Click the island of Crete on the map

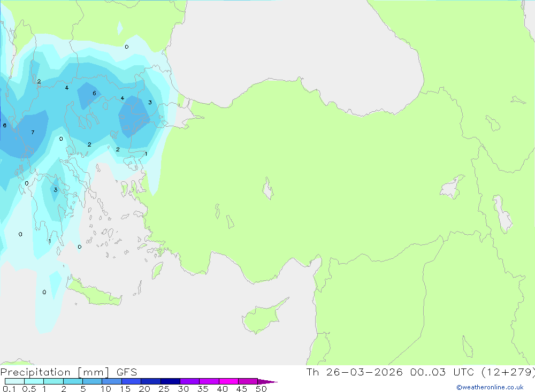click(x=94, y=291)
